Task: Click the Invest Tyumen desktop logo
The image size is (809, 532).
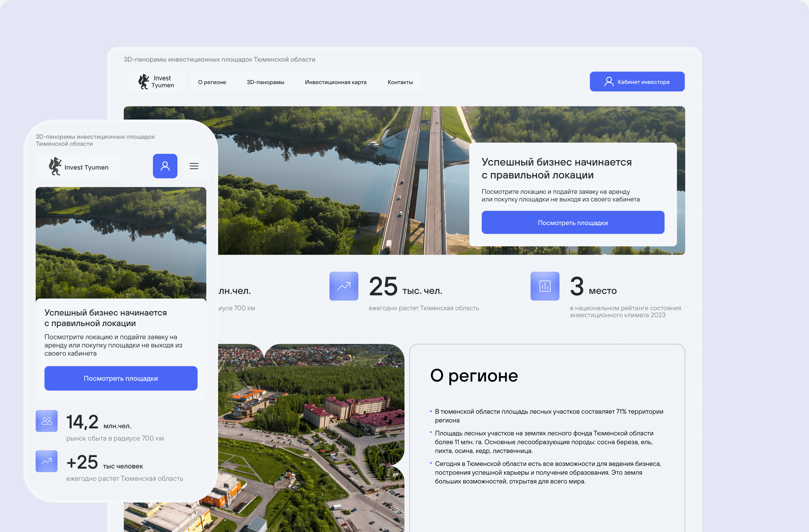Action: [156, 82]
